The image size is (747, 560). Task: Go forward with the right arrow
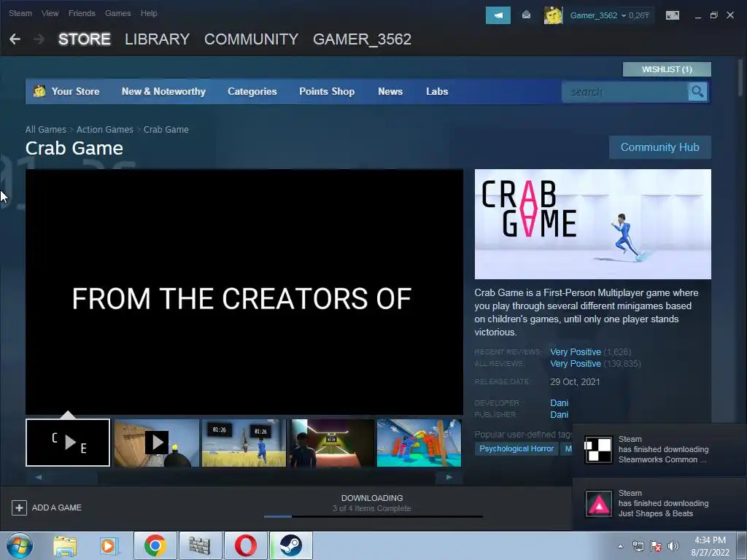[39, 39]
